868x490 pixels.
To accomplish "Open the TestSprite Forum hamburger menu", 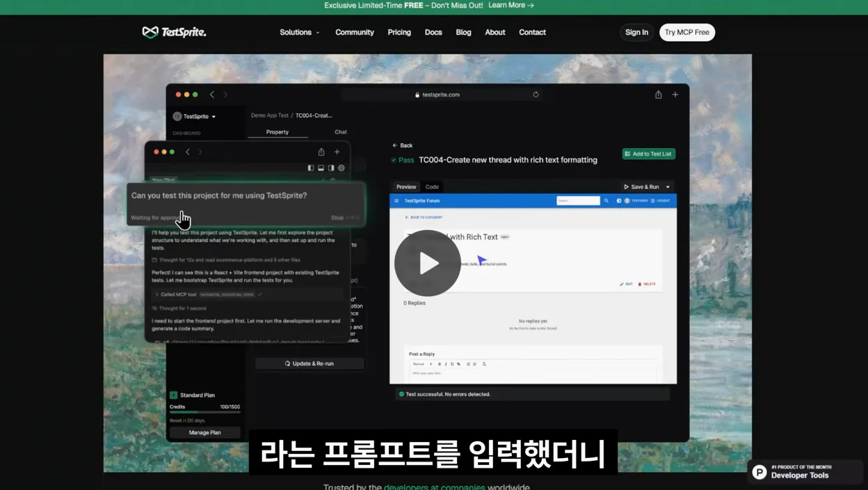I will 396,201.
